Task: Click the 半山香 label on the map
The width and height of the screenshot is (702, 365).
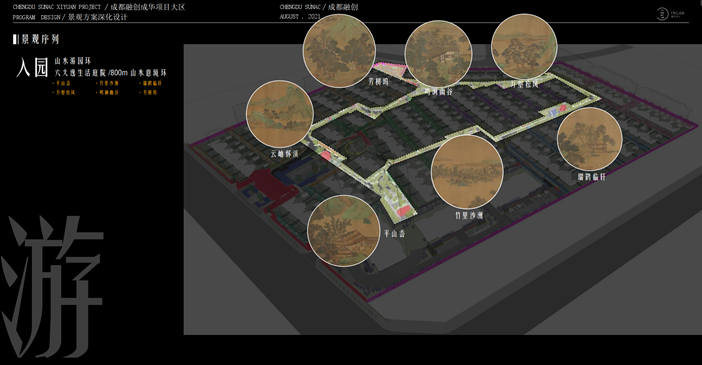Action: click(394, 233)
